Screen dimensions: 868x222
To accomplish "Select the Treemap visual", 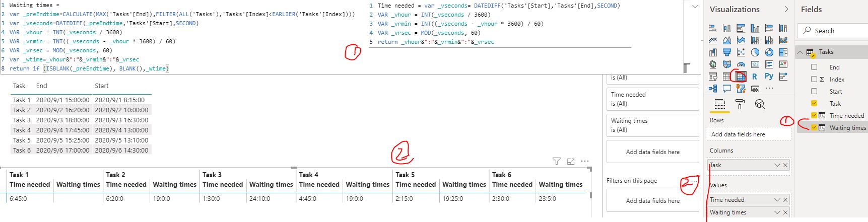I will pyautogui.click(x=783, y=52).
